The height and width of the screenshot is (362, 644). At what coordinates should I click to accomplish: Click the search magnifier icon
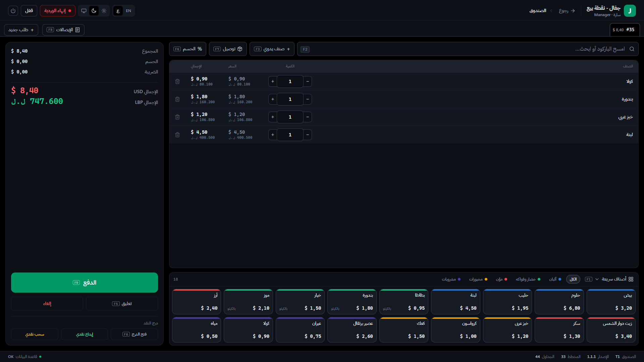click(x=632, y=49)
